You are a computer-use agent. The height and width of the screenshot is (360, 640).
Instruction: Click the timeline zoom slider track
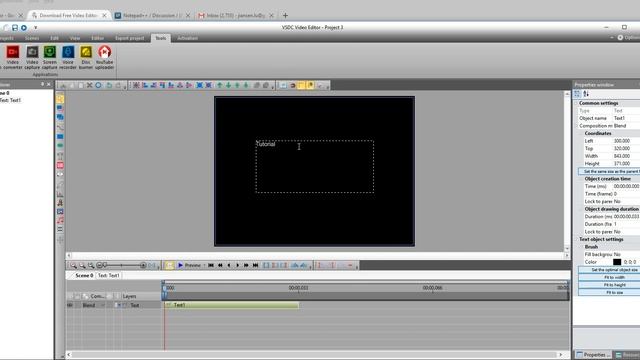tap(121, 265)
